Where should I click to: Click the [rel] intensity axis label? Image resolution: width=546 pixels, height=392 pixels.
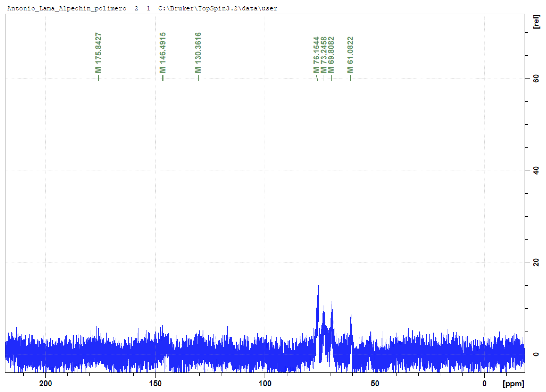pyautogui.click(x=536, y=22)
